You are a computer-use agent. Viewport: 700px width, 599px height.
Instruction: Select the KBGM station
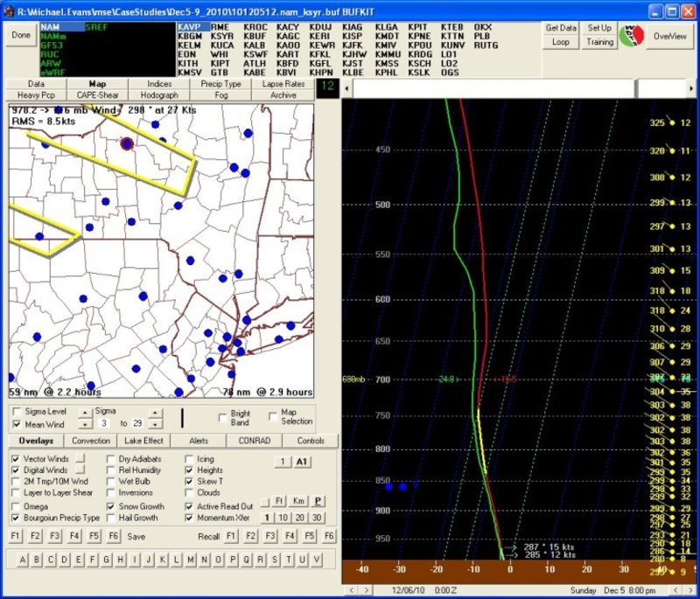pyautogui.click(x=190, y=36)
